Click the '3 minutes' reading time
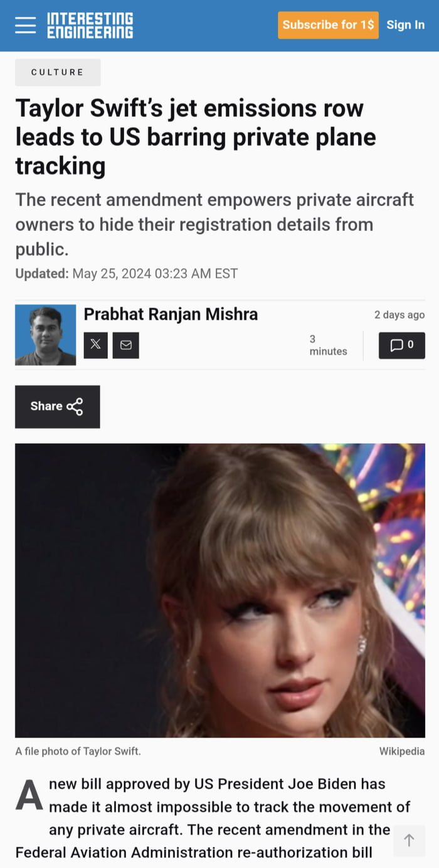Screen dimensions: 439x868 coord(328,345)
